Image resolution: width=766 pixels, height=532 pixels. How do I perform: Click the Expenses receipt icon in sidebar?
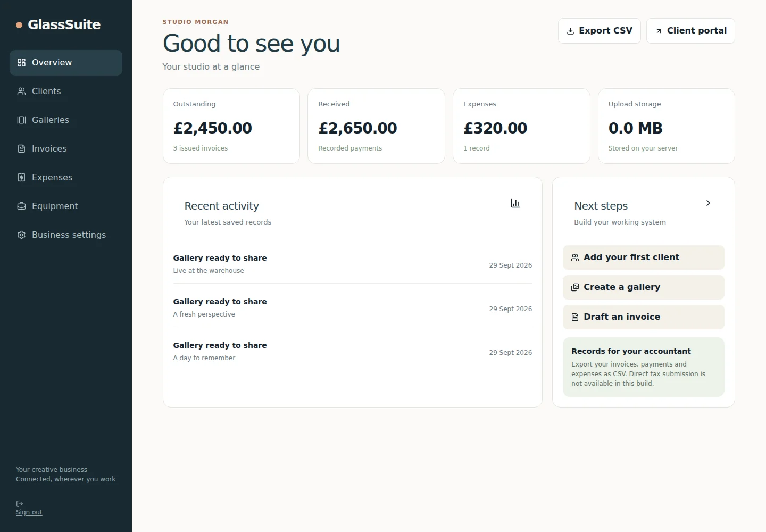(x=21, y=178)
